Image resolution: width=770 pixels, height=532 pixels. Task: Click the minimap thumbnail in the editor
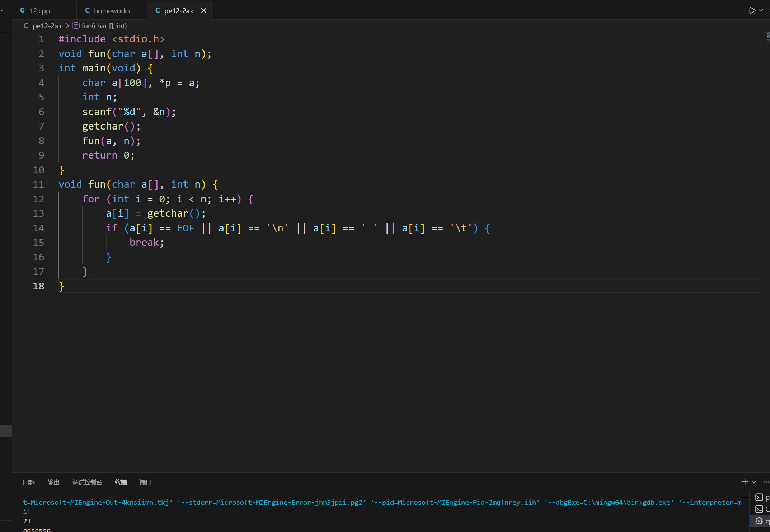click(767, 37)
